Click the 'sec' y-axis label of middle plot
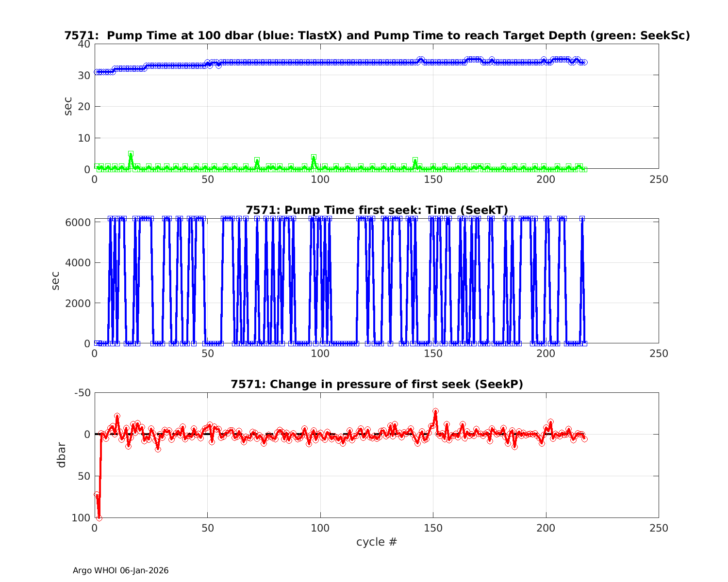 56,280
